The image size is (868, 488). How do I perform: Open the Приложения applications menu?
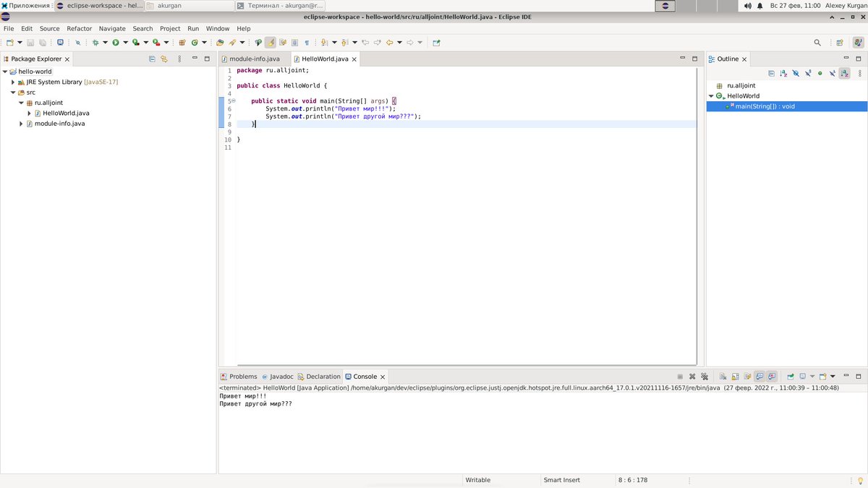tap(25, 5)
